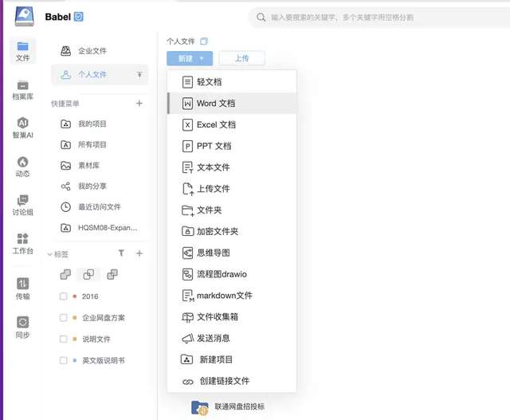510x420 pixels.
Task: Choose 文件收集箱 in the new menu
Action: click(x=232, y=317)
